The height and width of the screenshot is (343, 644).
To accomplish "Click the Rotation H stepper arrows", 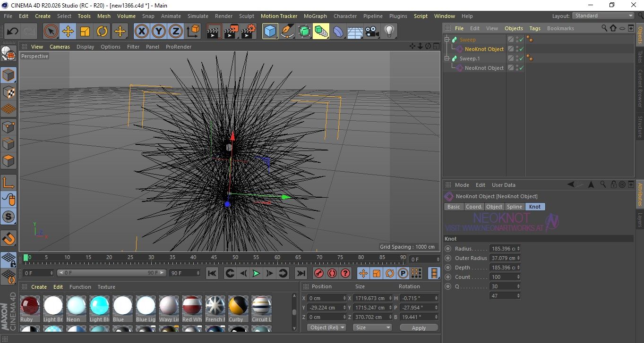I will (x=436, y=298).
